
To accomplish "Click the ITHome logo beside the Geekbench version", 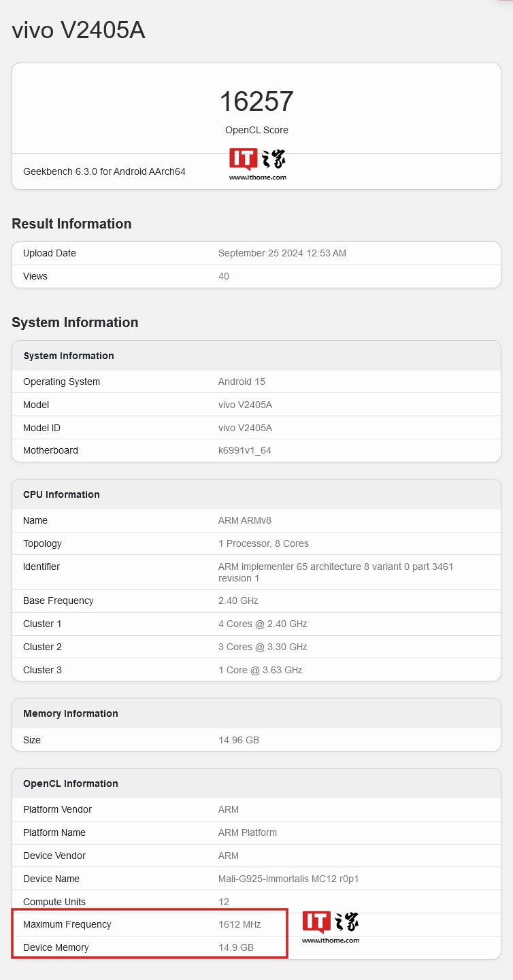I will [x=257, y=164].
